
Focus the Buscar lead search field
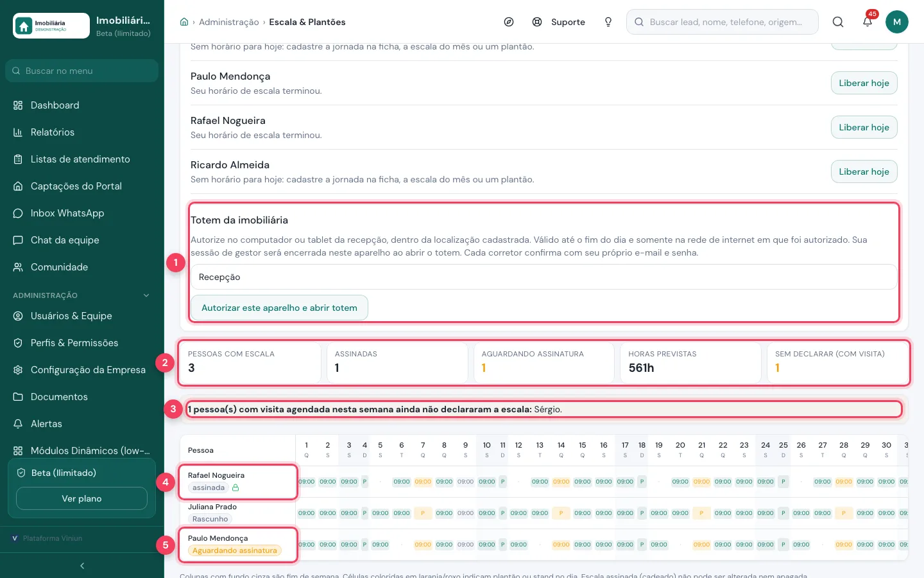point(723,22)
